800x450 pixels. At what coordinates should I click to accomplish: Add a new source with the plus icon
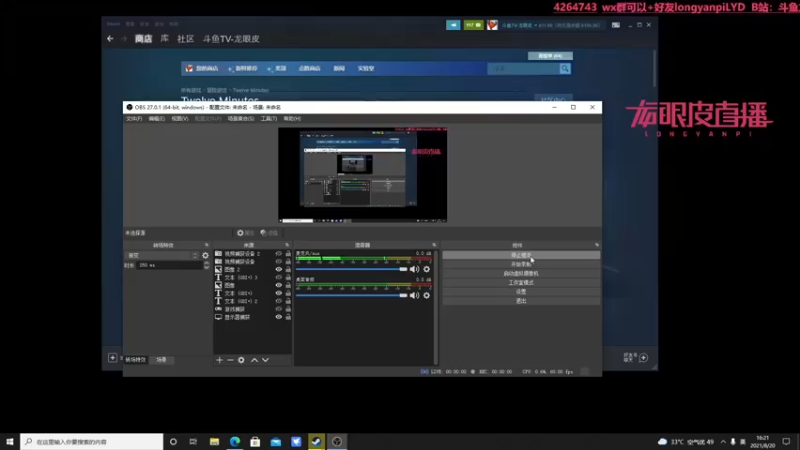[x=219, y=360]
